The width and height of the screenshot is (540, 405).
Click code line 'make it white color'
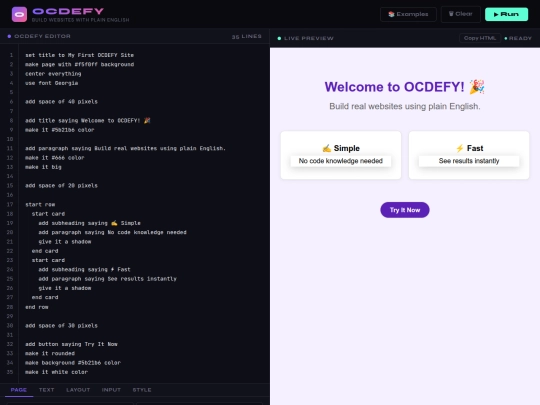click(x=56, y=372)
